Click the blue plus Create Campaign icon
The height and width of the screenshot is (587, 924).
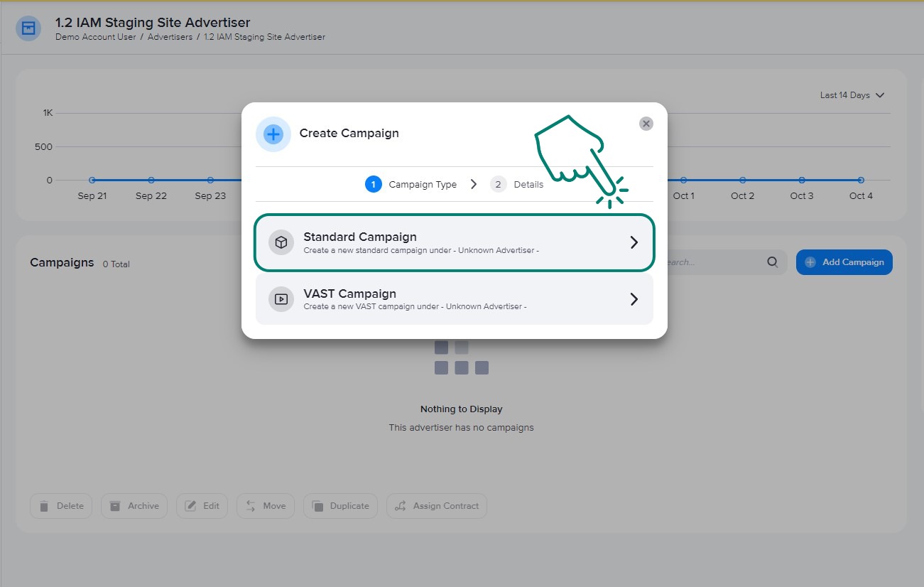pyautogui.click(x=273, y=134)
